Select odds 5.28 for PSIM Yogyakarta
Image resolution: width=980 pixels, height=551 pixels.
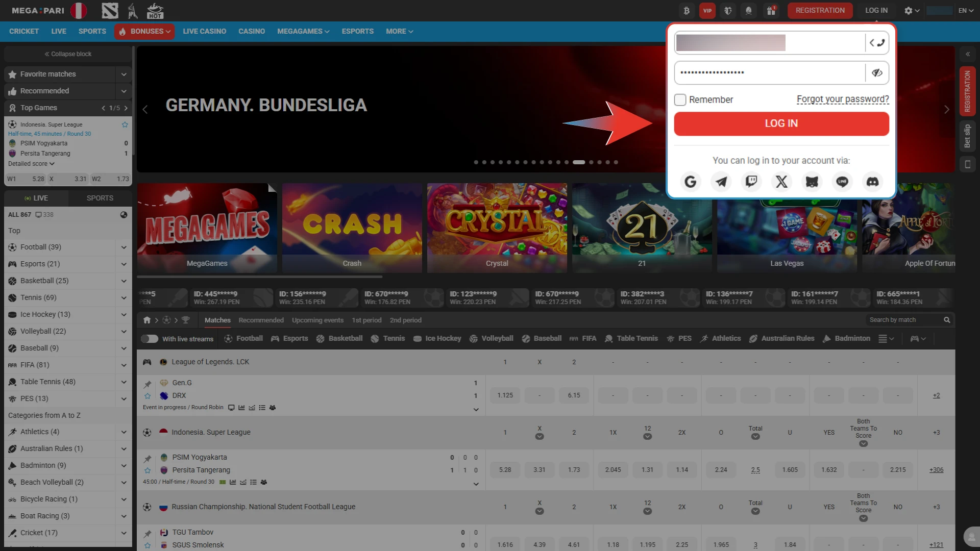505,470
